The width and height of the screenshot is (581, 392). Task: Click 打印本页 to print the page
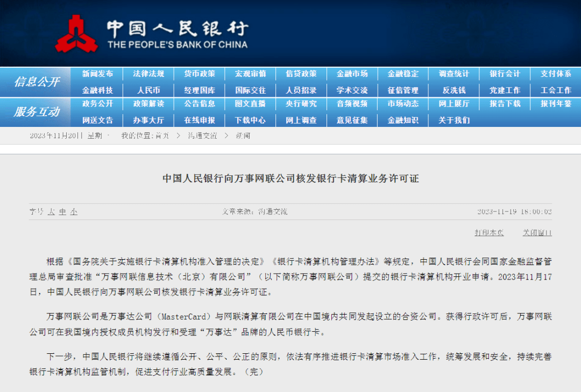click(x=489, y=233)
